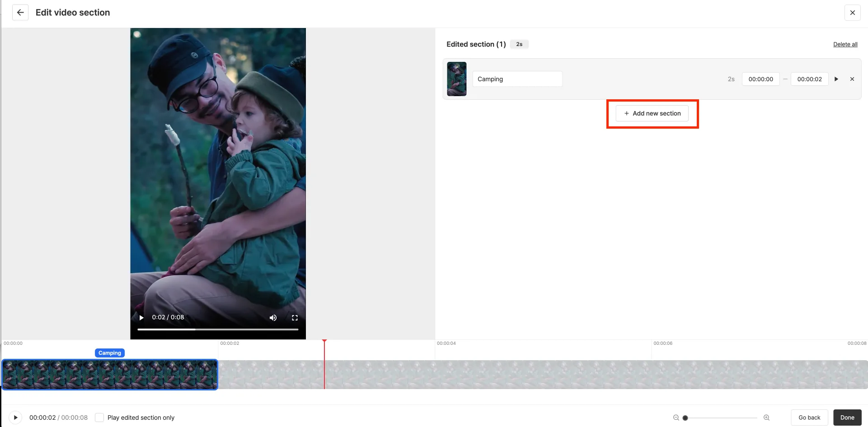Click Add new section button

click(x=652, y=113)
